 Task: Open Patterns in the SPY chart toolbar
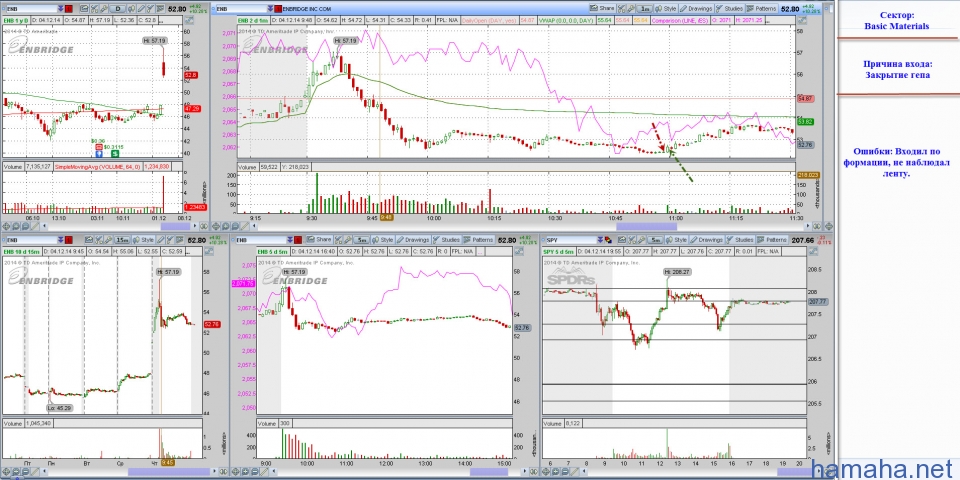(x=772, y=240)
